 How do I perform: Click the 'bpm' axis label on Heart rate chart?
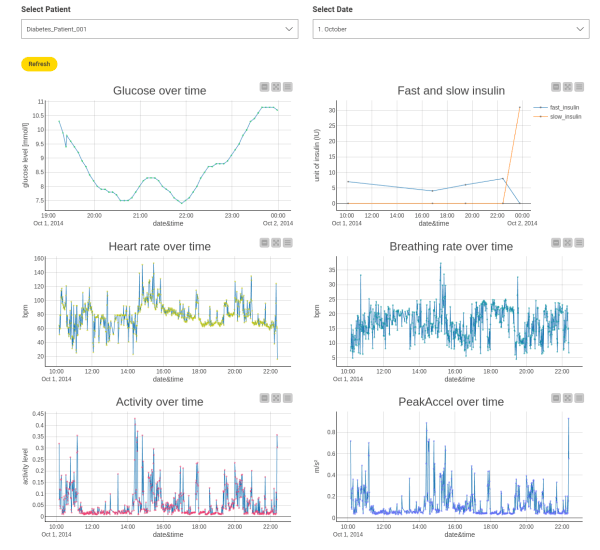click(25, 311)
